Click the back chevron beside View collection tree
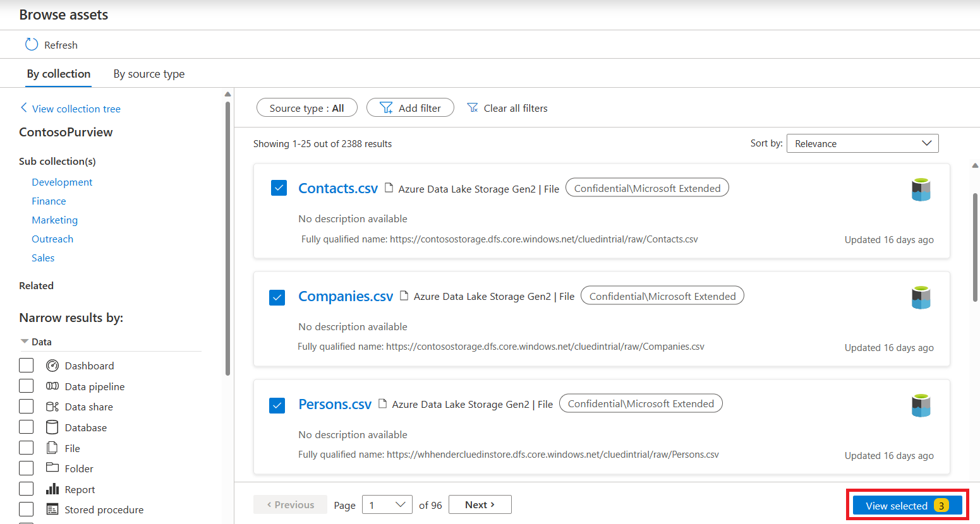 tap(23, 108)
